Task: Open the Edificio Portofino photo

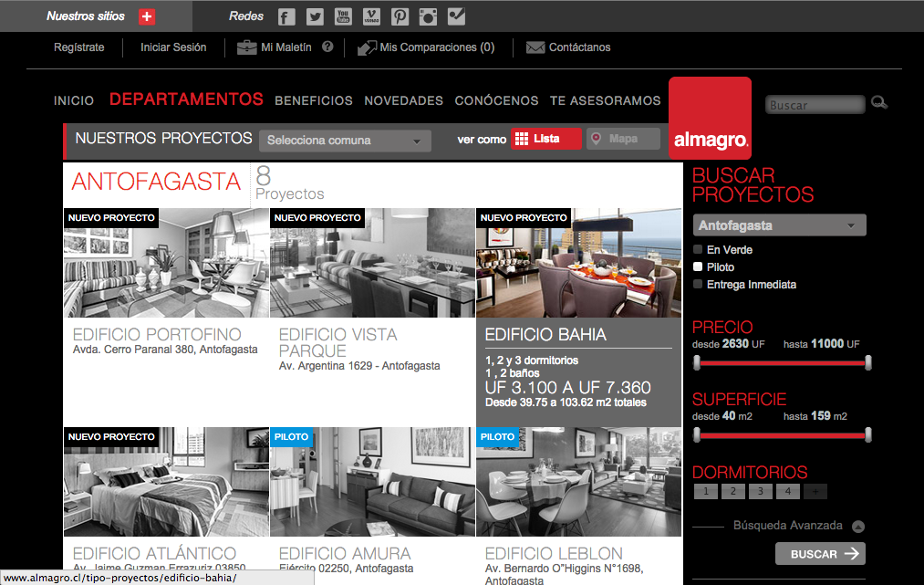Action: pos(166,263)
